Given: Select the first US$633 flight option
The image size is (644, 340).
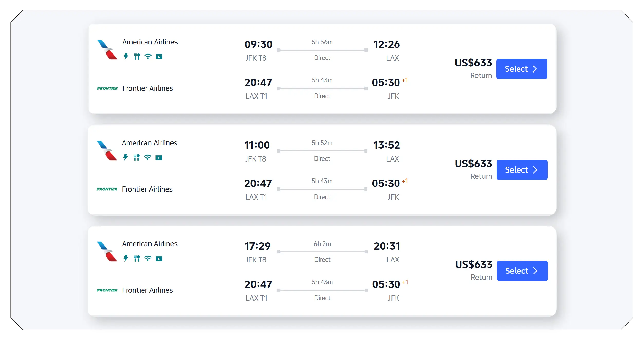Looking at the screenshot, I should point(521,69).
